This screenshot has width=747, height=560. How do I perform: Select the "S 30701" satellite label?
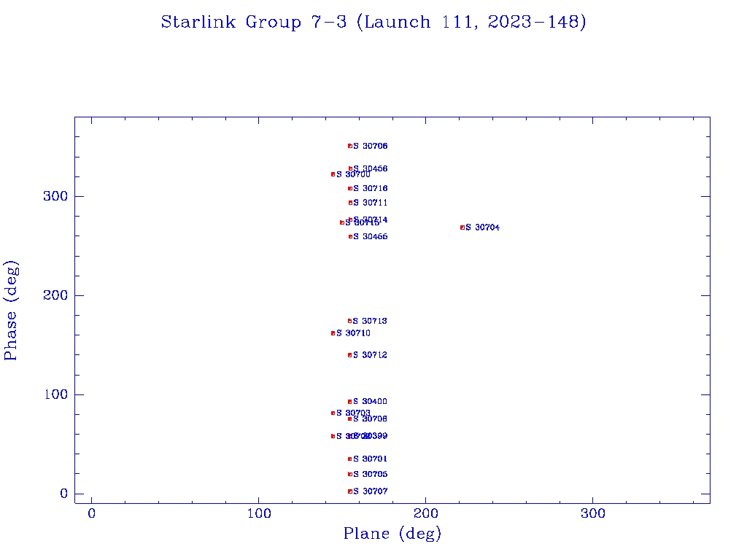[x=370, y=459]
